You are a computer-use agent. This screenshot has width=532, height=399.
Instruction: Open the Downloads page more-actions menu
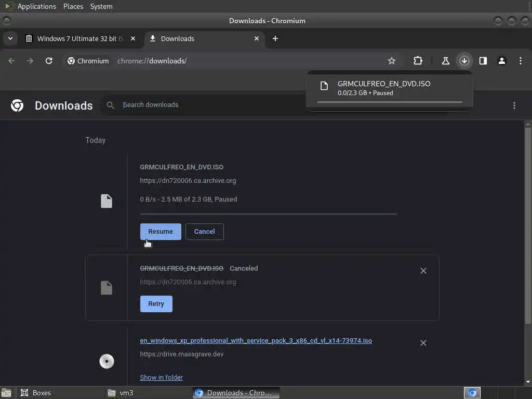point(514,105)
